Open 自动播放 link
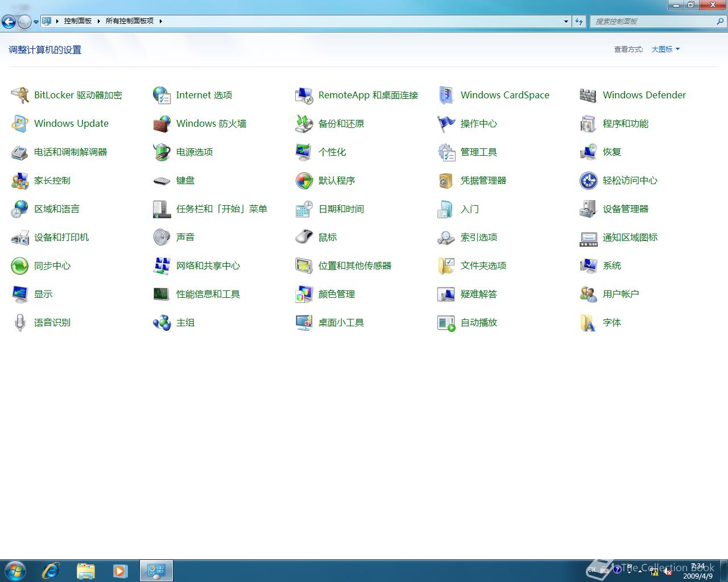Viewport: 728px width, 582px height. coord(479,322)
